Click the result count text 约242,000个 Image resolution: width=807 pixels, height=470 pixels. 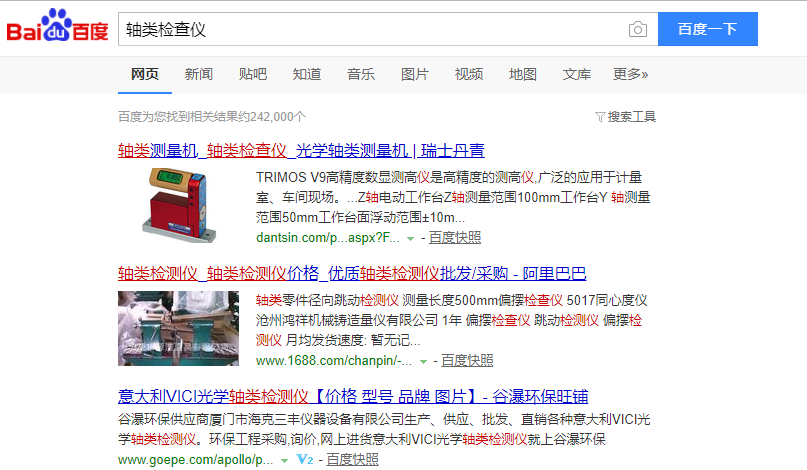click(x=272, y=117)
